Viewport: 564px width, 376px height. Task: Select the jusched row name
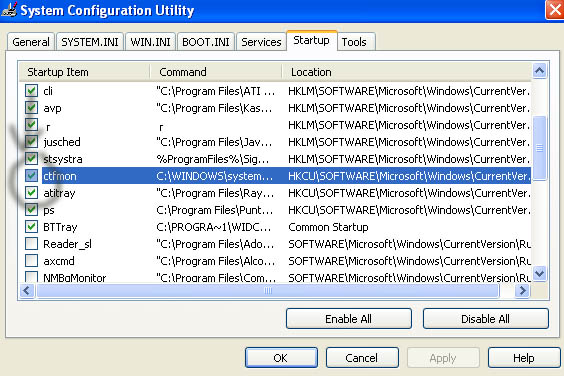coord(62,142)
